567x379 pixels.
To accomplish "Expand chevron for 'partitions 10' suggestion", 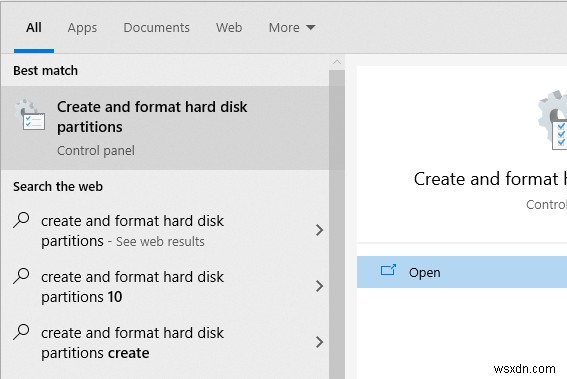I will [319, 286].
